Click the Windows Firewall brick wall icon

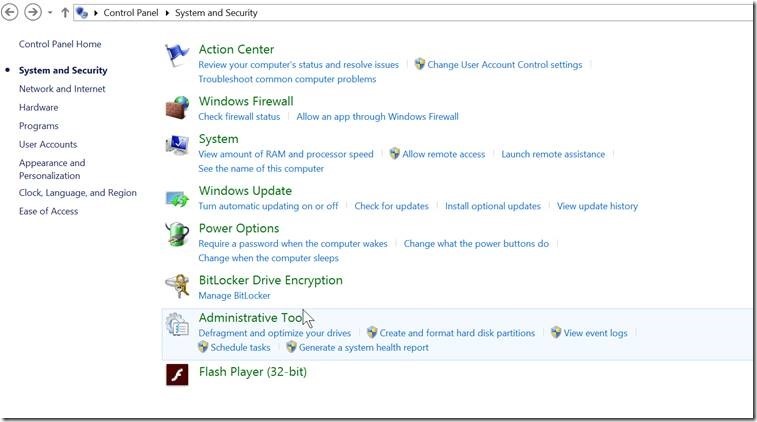click(x=177, y=107)
